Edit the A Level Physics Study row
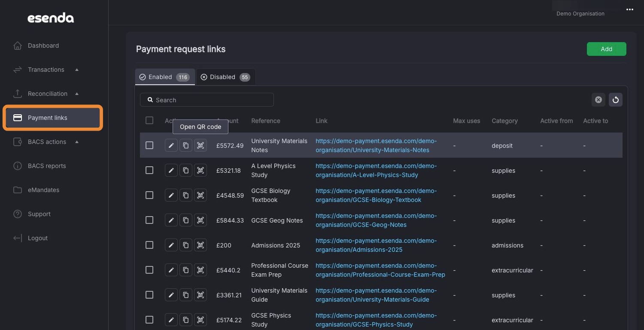 [171, 171]
